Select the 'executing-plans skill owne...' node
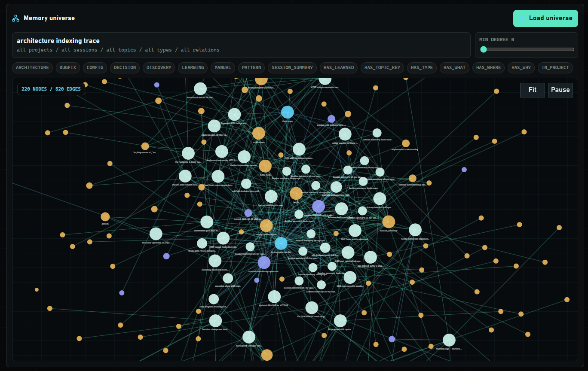588x371 pixels. [x=215, y=261]
